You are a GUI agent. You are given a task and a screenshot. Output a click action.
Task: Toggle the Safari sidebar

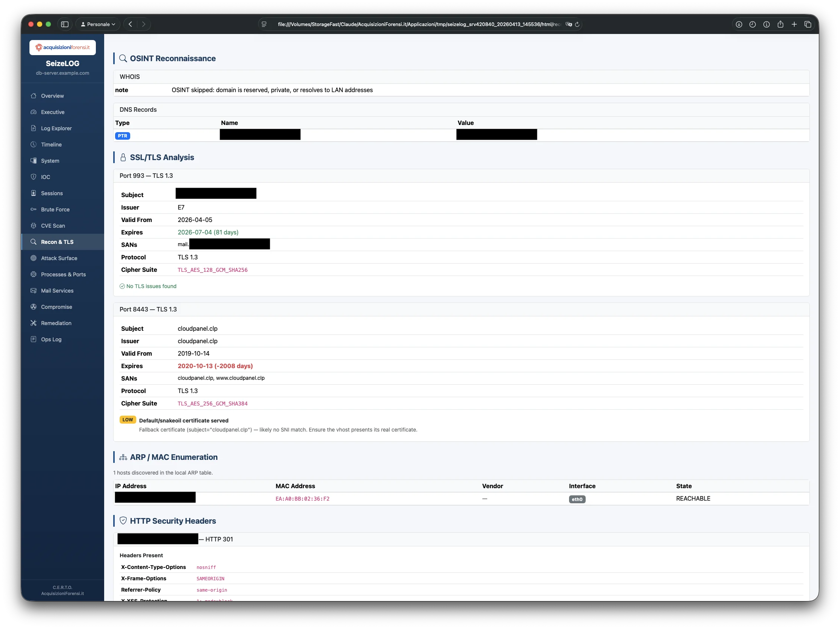[65, 24]
